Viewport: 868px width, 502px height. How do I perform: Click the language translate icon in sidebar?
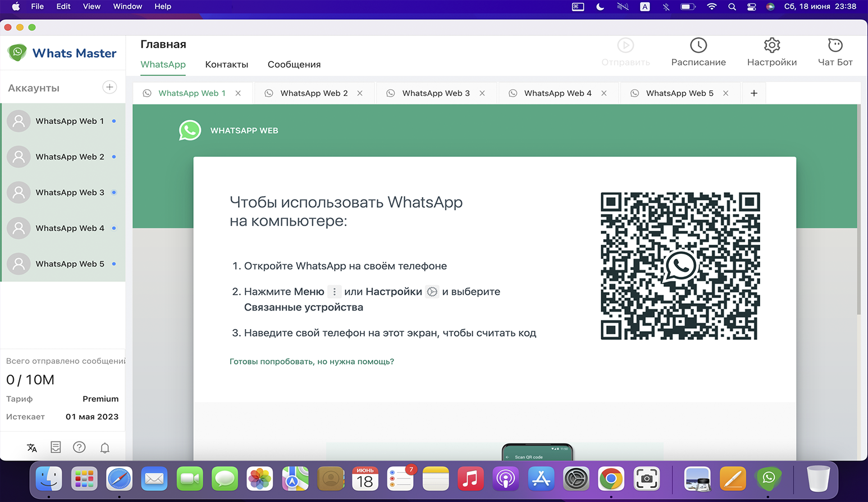tap(32, 448)
